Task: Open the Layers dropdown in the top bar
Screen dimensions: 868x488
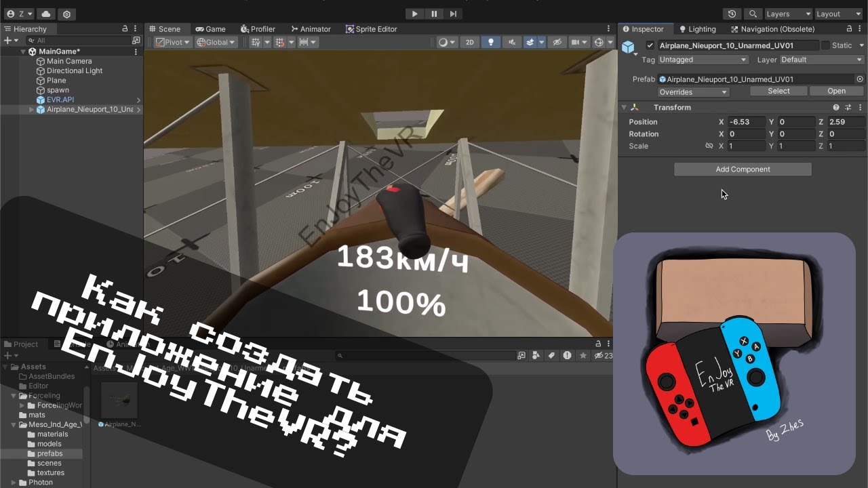Action: tap(788, 14)
